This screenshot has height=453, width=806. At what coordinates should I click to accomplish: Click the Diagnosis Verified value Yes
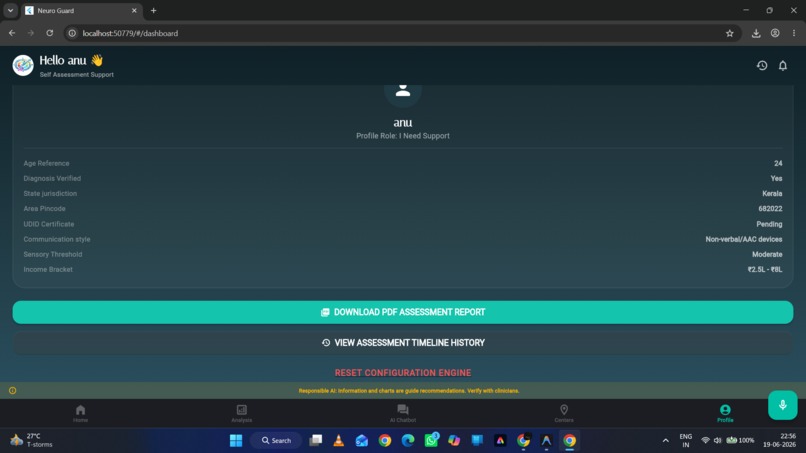click(x=776, y=178)
